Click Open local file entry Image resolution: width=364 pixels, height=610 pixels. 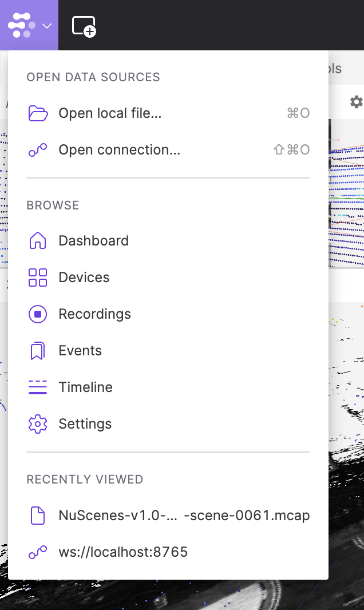(x=110, y=113)
